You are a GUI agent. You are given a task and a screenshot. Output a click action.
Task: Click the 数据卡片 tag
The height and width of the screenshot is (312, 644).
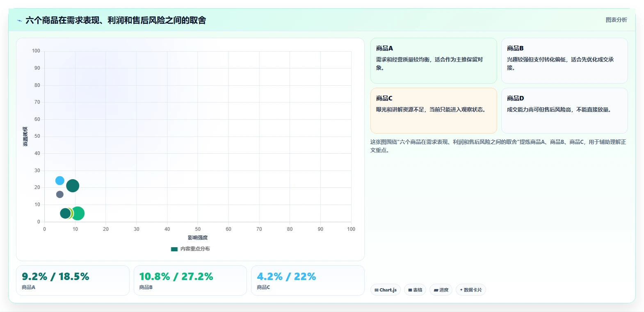tap(471, 290)
